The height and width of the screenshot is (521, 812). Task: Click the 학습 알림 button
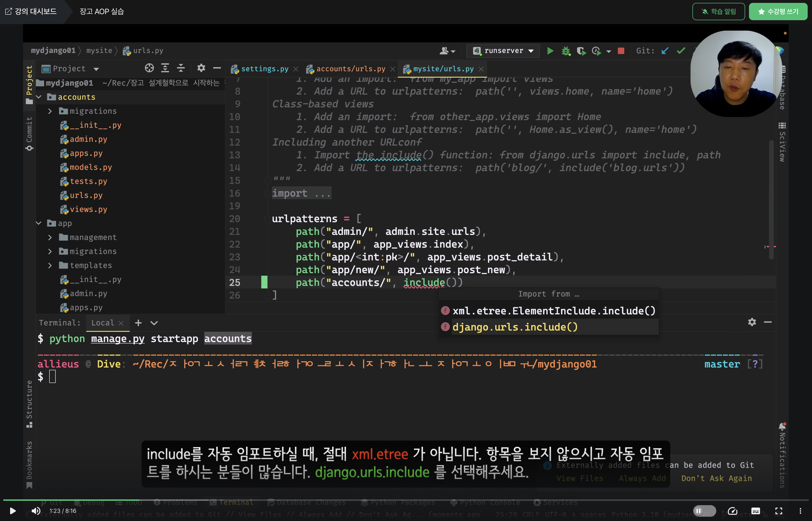click(x=718, y=12)
